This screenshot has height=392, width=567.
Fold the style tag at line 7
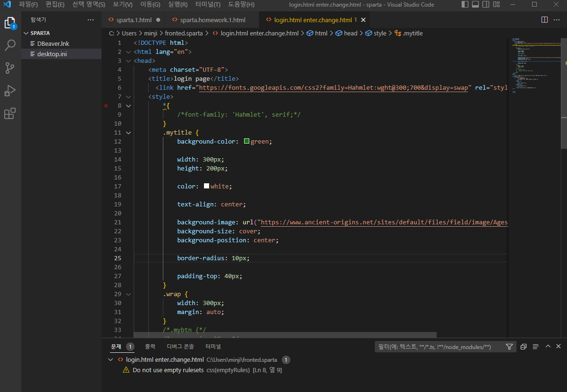(128, 97)
